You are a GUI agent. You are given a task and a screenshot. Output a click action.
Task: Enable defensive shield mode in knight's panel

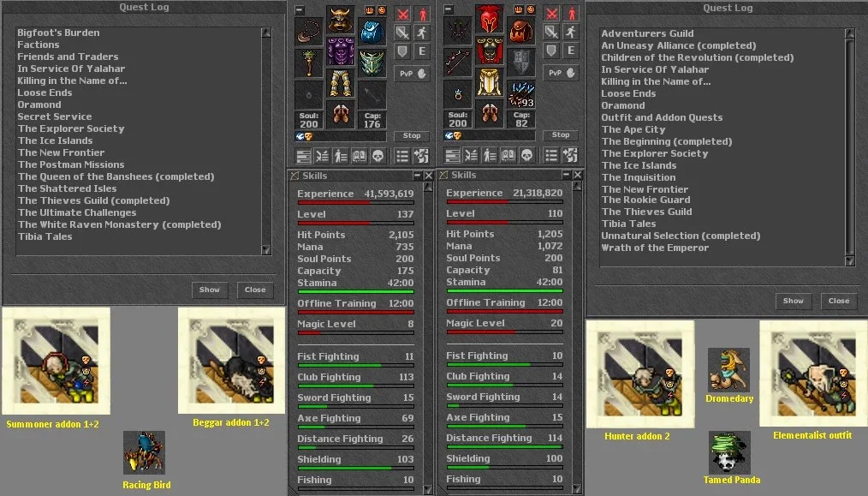click(x=402, y=51)
